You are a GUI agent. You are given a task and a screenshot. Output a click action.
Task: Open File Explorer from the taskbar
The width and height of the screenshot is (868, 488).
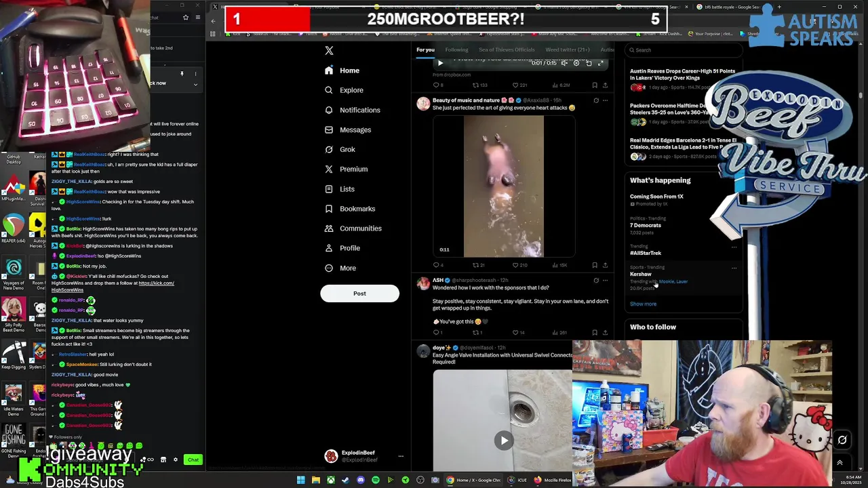click(315, 480)
